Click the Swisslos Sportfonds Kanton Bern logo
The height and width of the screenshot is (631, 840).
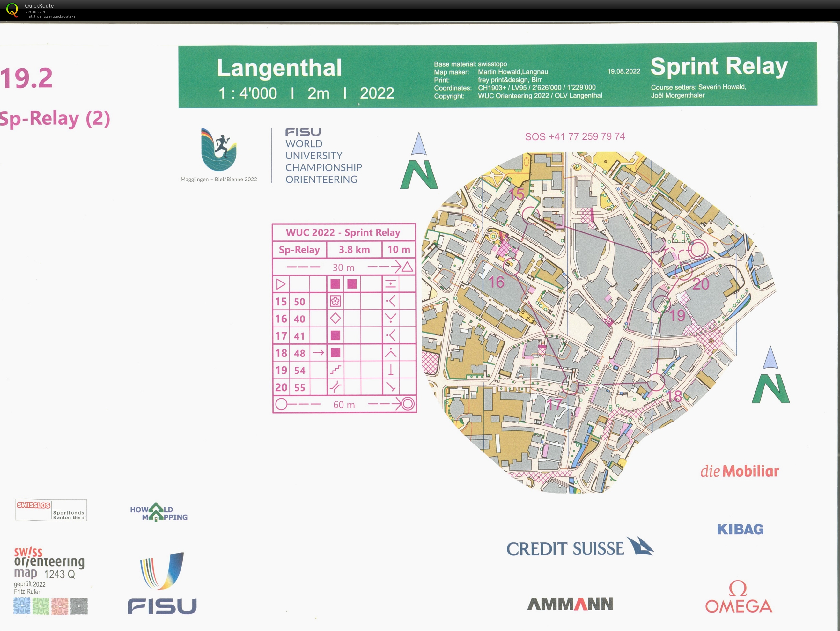51,510
